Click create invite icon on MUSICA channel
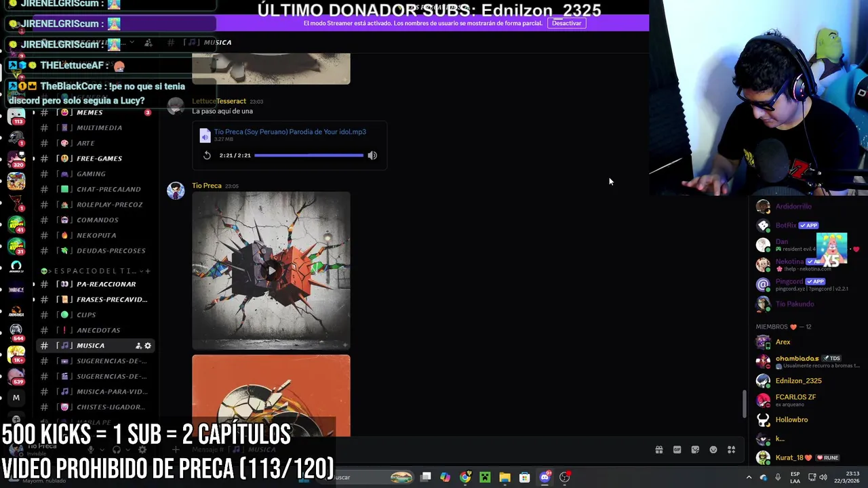Screen dimensions: 868x488 click(x=138, y=346)
